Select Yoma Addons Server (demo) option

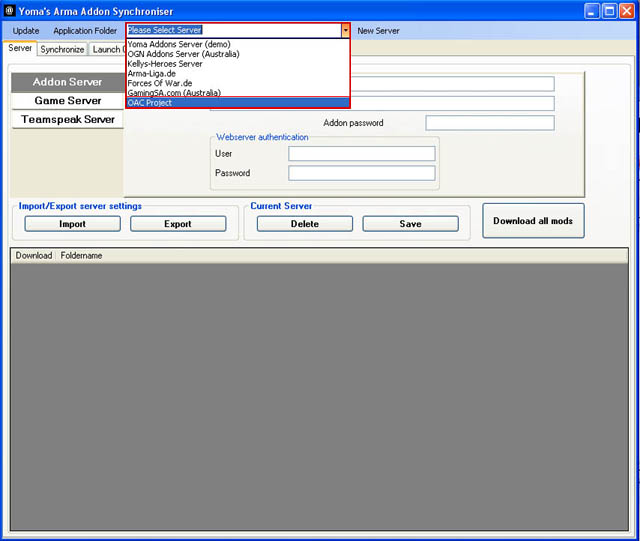pos(179,44)
